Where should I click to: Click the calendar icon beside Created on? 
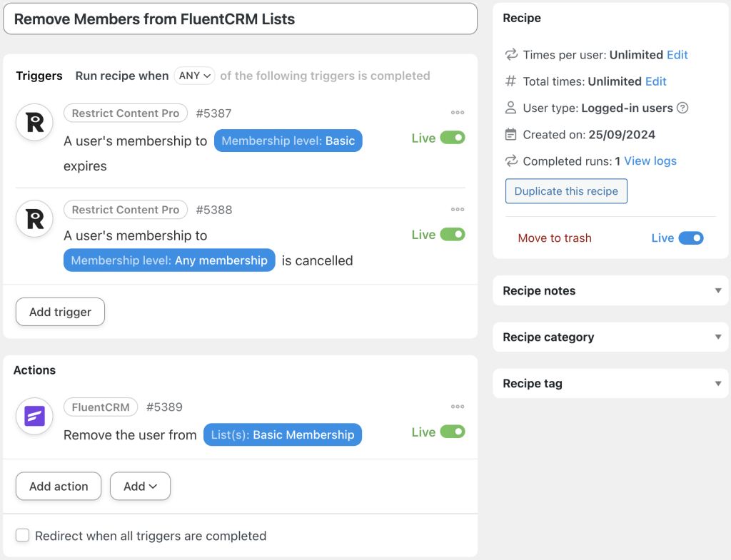pyautogui.click(x=510, y=134)
